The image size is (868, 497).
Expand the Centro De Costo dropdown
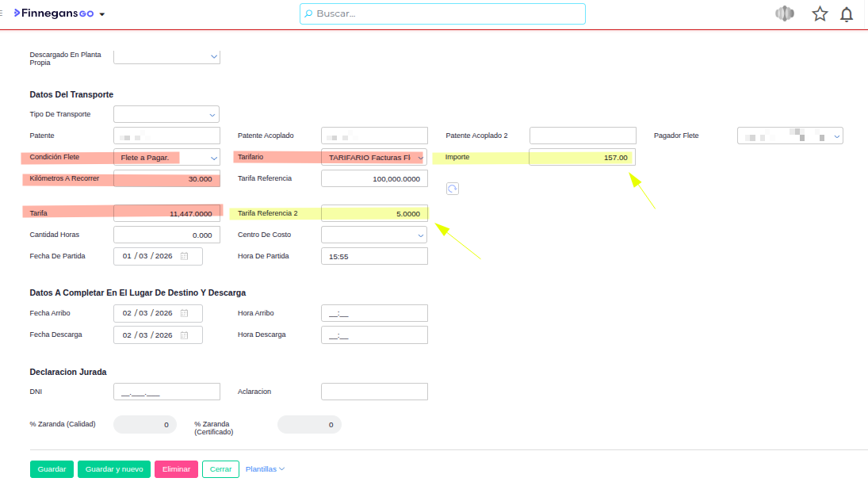click(x=420, y=235)
